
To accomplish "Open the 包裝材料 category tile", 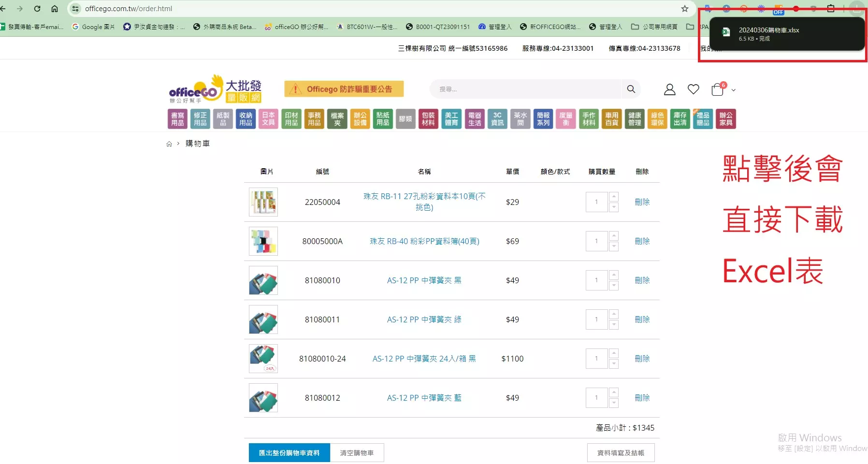I will [x=428, y=119].
